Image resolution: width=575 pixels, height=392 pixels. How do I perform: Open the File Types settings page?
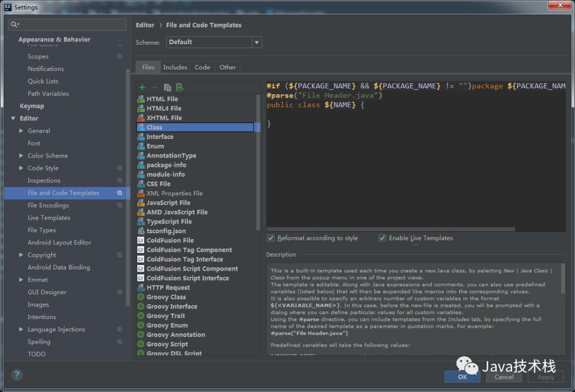point(42,230)
